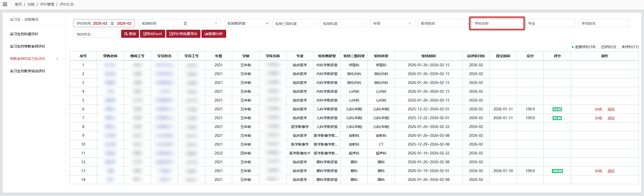Open the 轮转科室 dropdown

coord(344,23)
